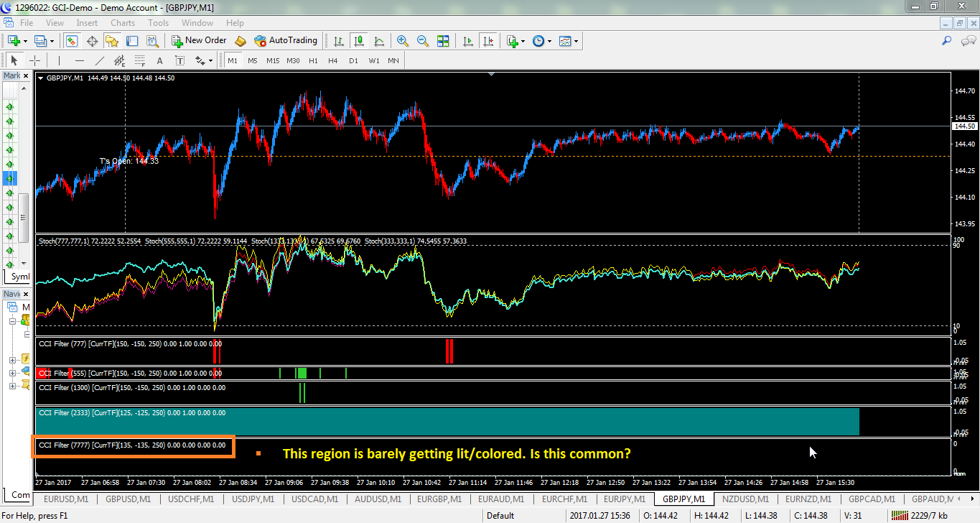Switch chart to candlestick display
Viewport: 980px width, 523px height.
[358, 41]
